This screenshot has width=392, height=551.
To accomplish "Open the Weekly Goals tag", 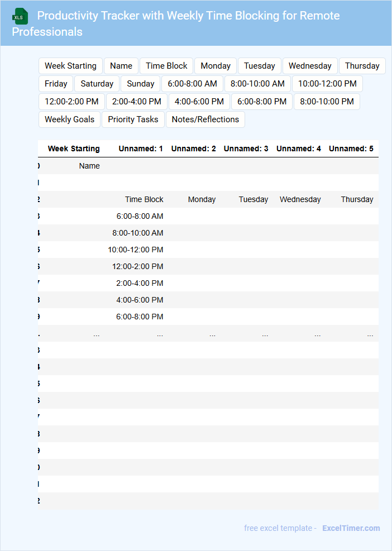I will [70, 119].
